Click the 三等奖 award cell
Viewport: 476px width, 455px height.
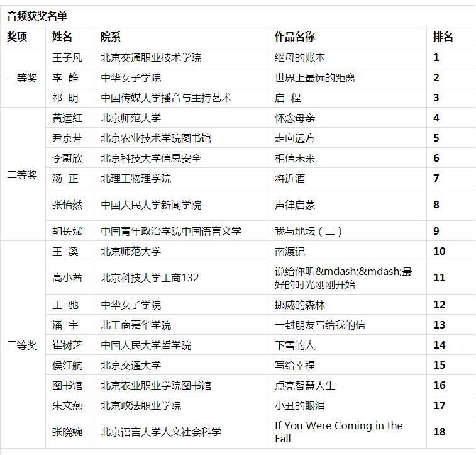(x=22, y=345)
